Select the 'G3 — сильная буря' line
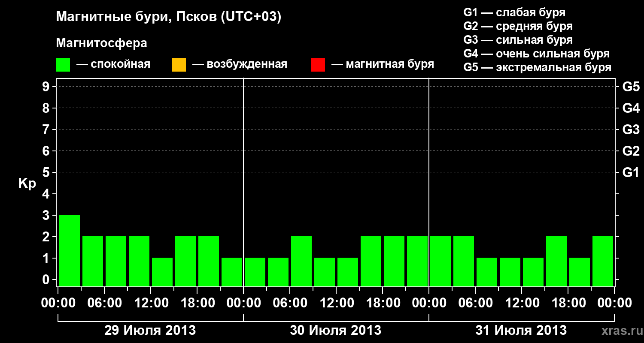Image resolution: width=644 pixels, height=343 pixels. click(x=518, y=40)
